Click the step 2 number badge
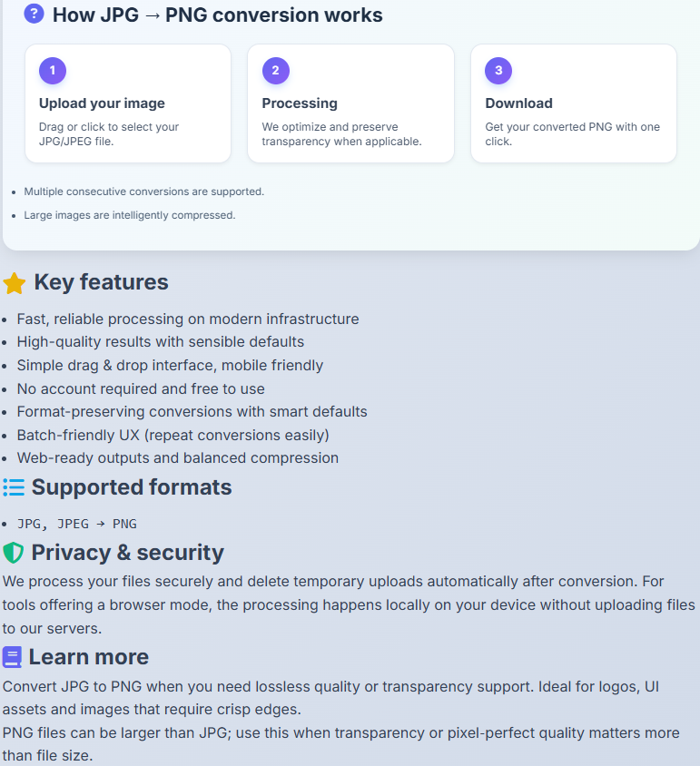The height and width of the screenshot is (766, 700). coord(275,70)
